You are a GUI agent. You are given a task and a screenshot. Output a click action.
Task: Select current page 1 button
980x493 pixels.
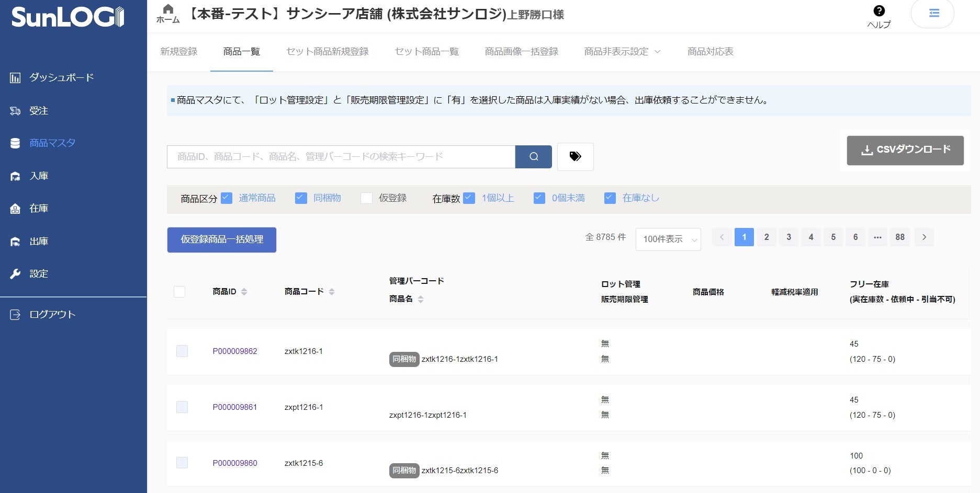click(x=744, y=237)
